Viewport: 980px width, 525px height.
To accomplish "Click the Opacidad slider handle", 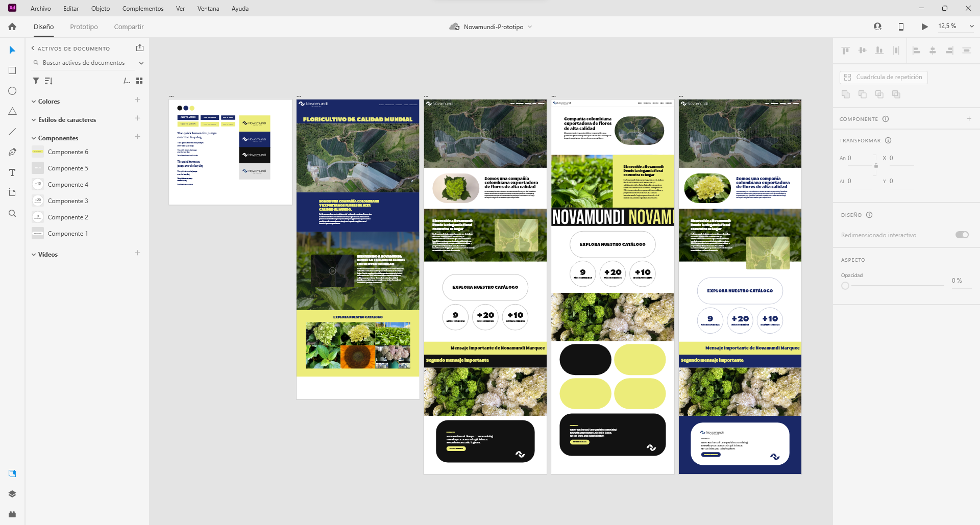I will pos(845,286).
